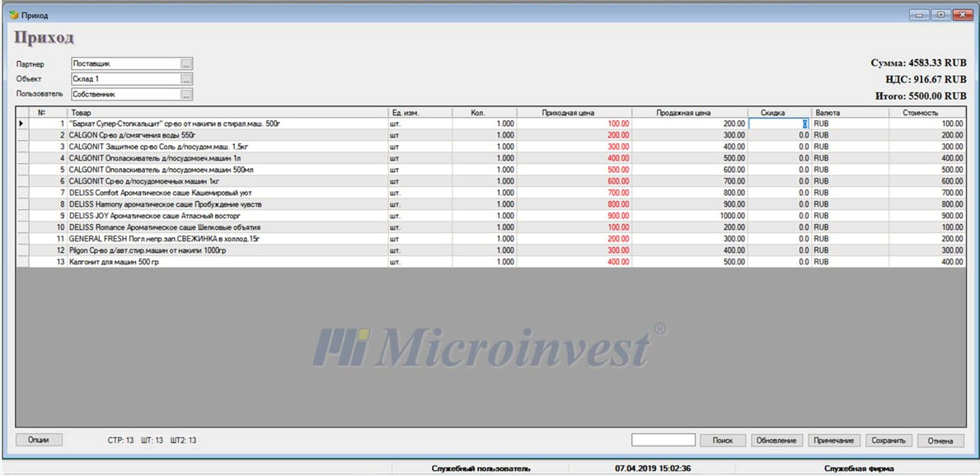
Task: Click the Приходная цена column header
Action: [574, 112]
